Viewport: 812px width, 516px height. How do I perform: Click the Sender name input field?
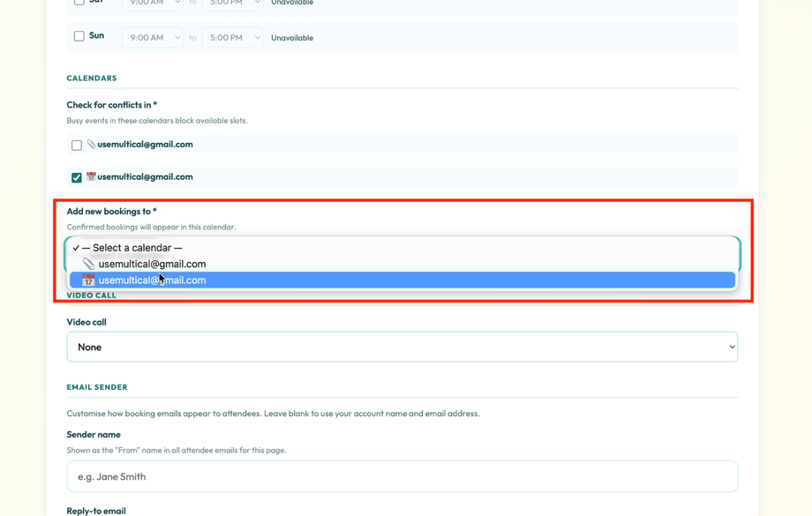click(402, 476)
